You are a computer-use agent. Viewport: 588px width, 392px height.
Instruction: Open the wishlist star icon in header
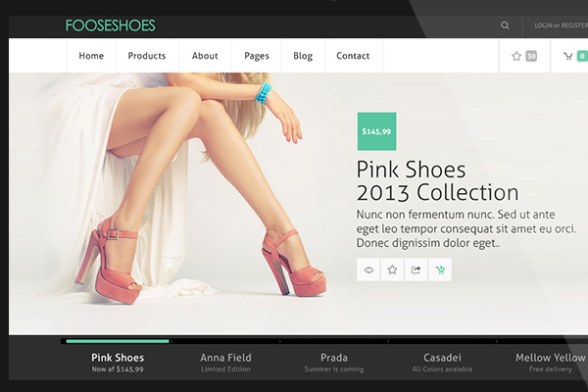[x=516, y=56]
